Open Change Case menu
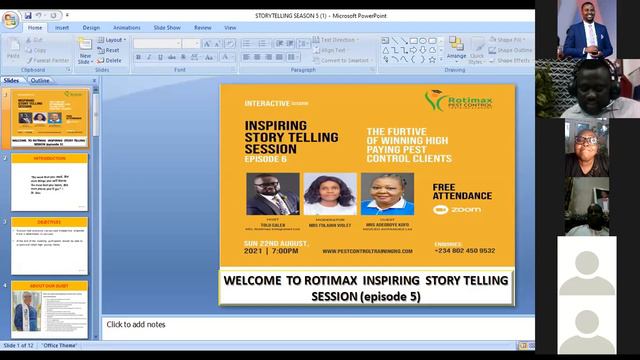The image size is (640, 360). (209, 57)
